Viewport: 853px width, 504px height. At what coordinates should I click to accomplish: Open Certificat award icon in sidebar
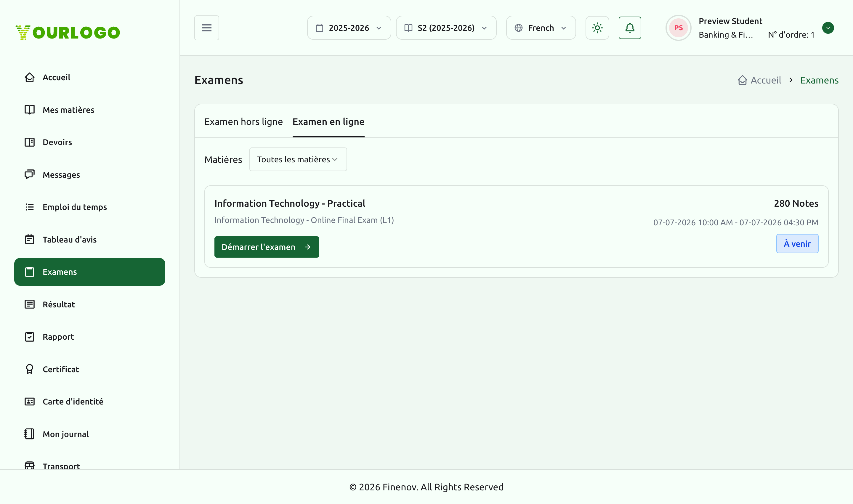pos(30,369)
